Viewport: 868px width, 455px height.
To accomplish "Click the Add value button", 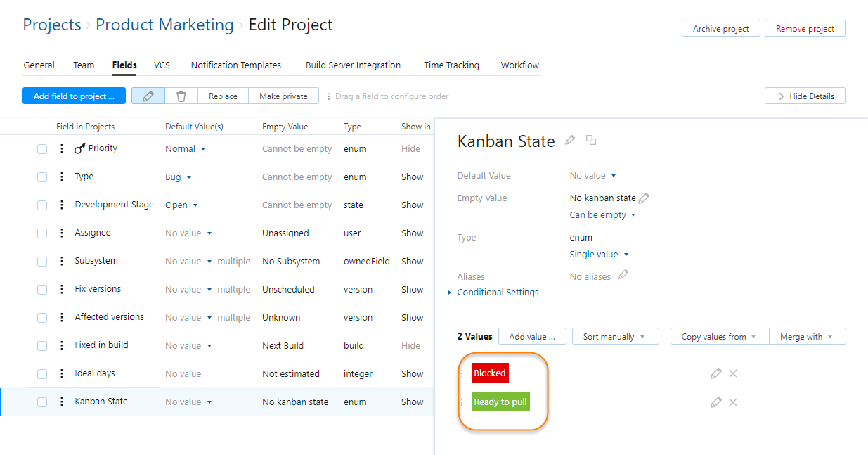I will tap(532, 336).
